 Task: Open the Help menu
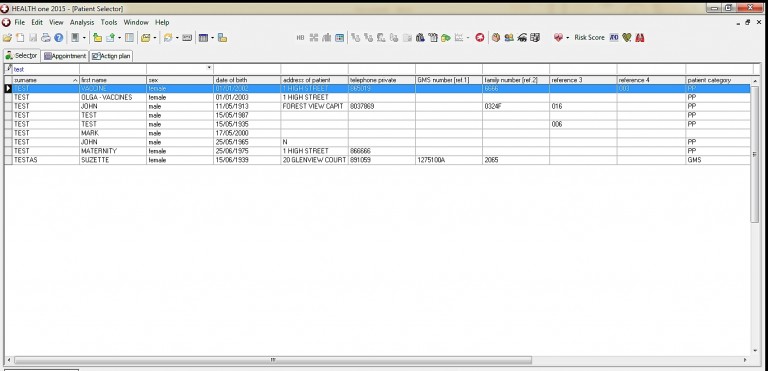(162, 23)
